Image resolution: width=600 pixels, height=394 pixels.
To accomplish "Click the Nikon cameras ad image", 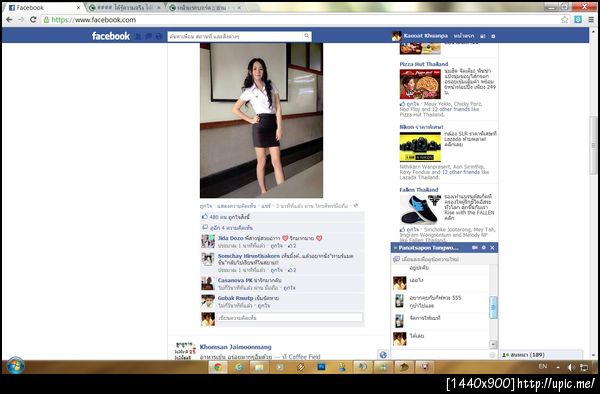I will point(420,147).
